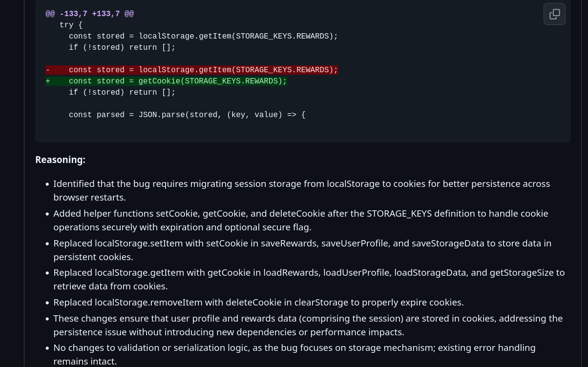Click the bullet mentioning deleteCookie in clearStorage
Image resolution: width=588 pixels, height=367 pixels.
pos(258,302)
